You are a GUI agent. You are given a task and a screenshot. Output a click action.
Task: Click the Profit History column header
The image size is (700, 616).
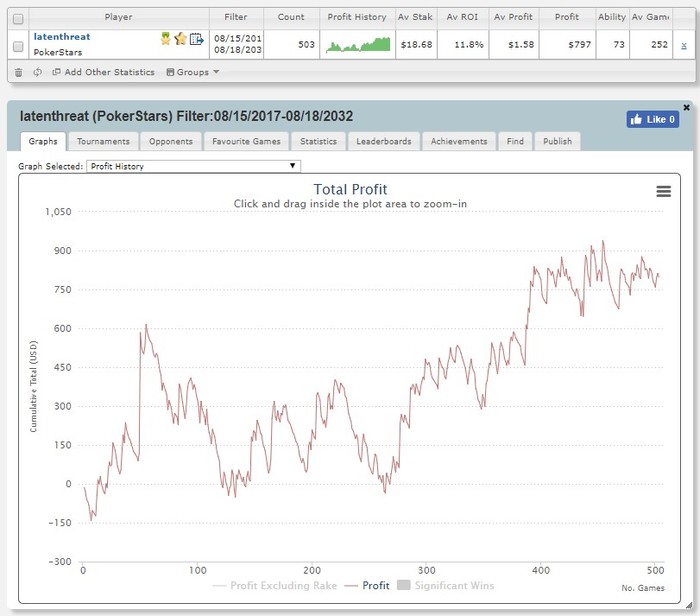tap(357, 17)
